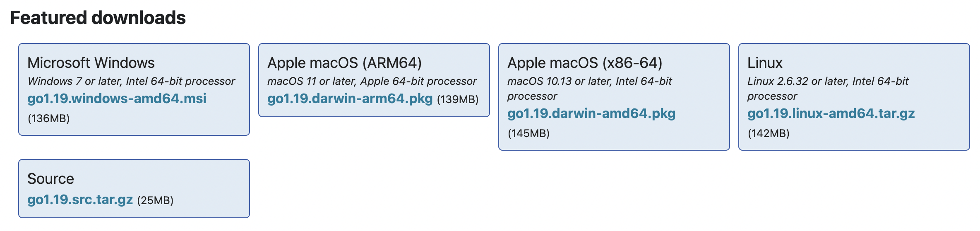Click the (136MB) size label for Windows

48,119
